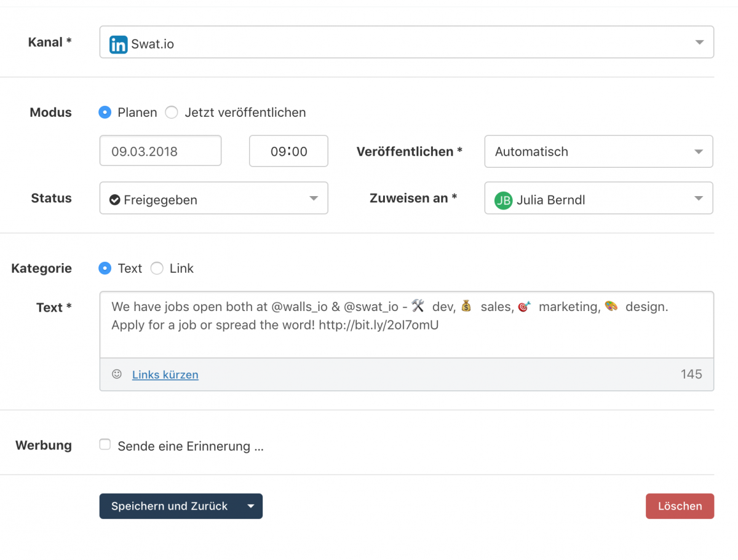Choose the Text category radio button

click(105, 268)
